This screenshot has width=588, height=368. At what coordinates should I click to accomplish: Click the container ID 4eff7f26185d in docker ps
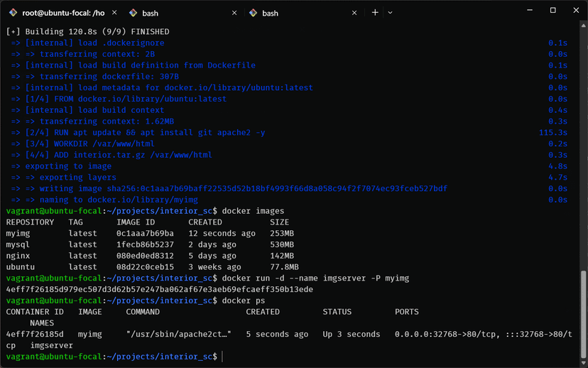coord(34,334)
